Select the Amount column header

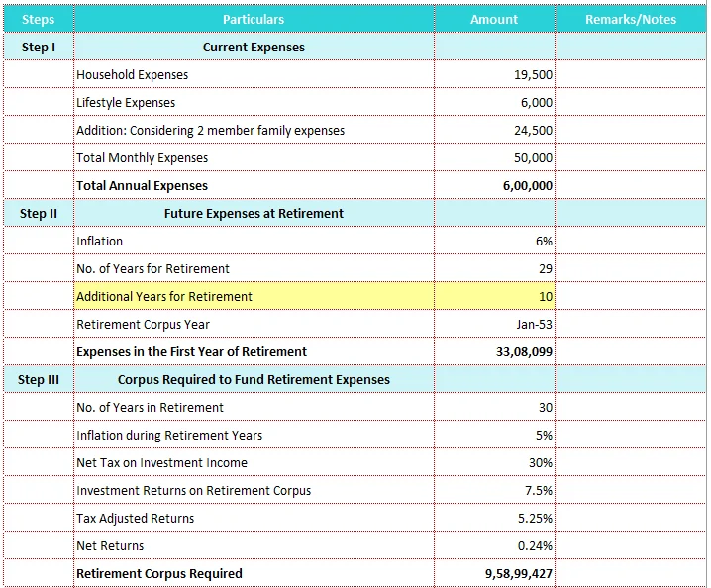494,19
